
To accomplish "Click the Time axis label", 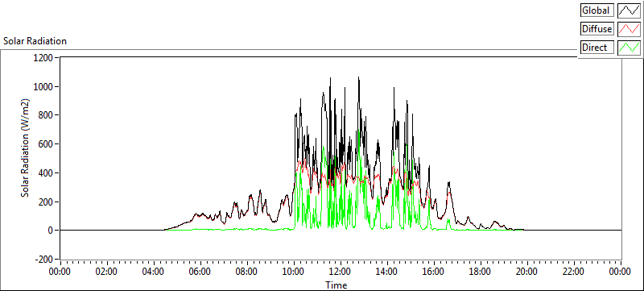I will coord(336,285).
